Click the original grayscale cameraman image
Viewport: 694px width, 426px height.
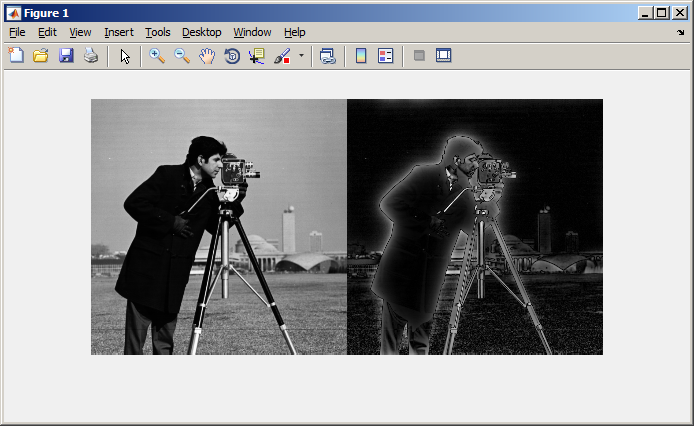click(219, 227)
